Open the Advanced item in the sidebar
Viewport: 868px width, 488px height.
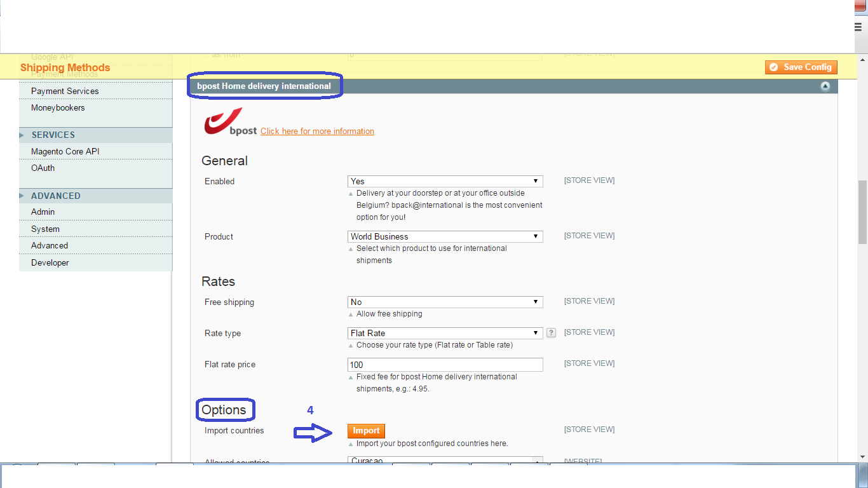pos(49,245)
